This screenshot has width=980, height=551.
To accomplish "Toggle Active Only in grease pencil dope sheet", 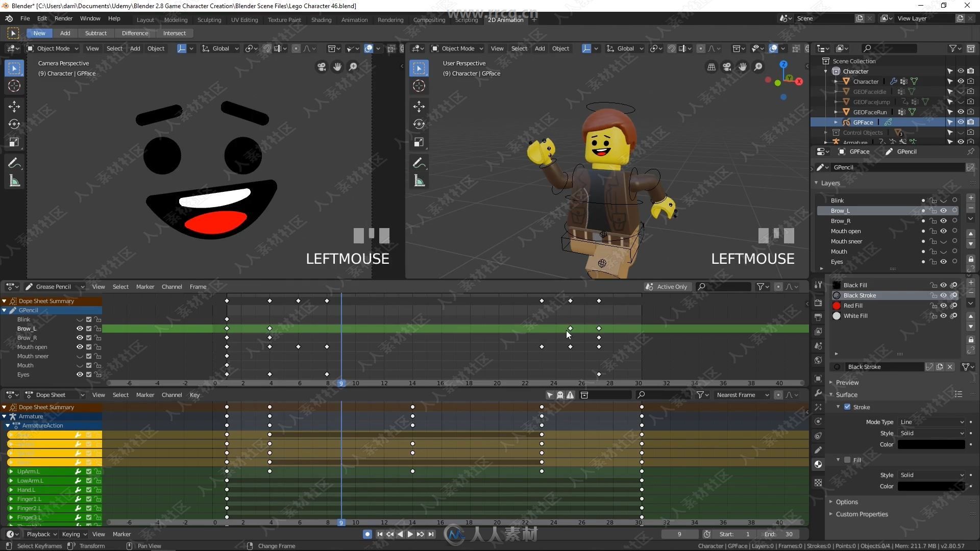I will [667, 287].
